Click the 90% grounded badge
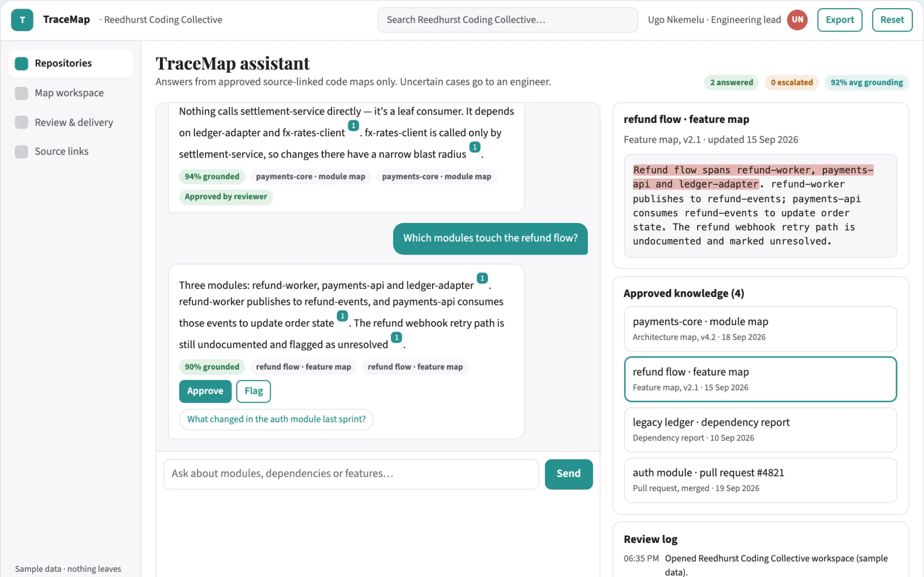 [x=212, y=367]
